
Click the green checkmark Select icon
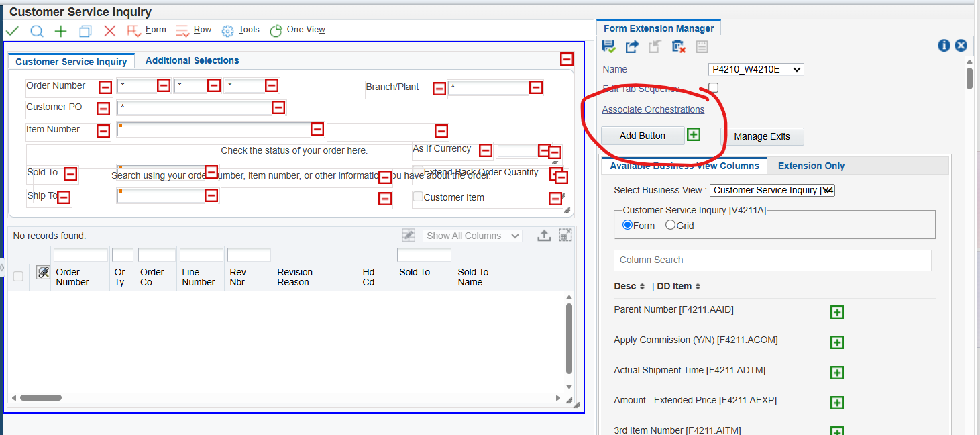pyautogui.click(x=12, y=31)
